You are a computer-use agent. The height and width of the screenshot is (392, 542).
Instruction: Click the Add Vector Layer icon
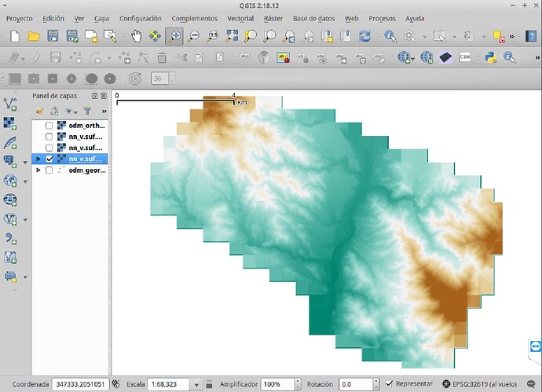click(x=11, y=103)
